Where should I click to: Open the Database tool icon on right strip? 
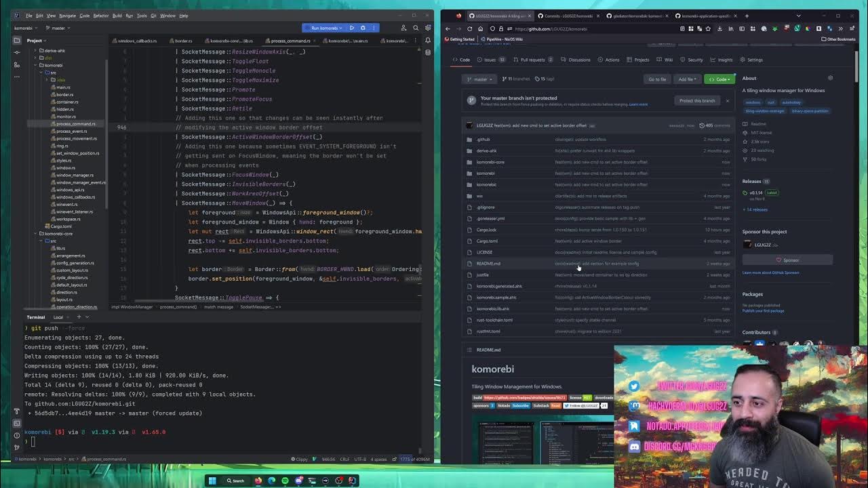[428, 52]
